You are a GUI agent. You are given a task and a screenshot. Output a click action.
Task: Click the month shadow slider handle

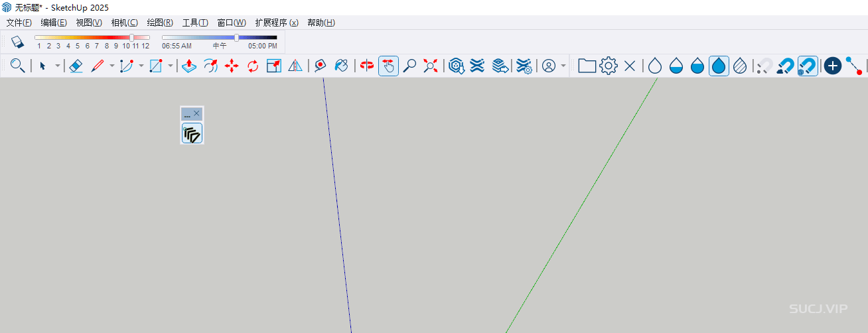point(131,38)
